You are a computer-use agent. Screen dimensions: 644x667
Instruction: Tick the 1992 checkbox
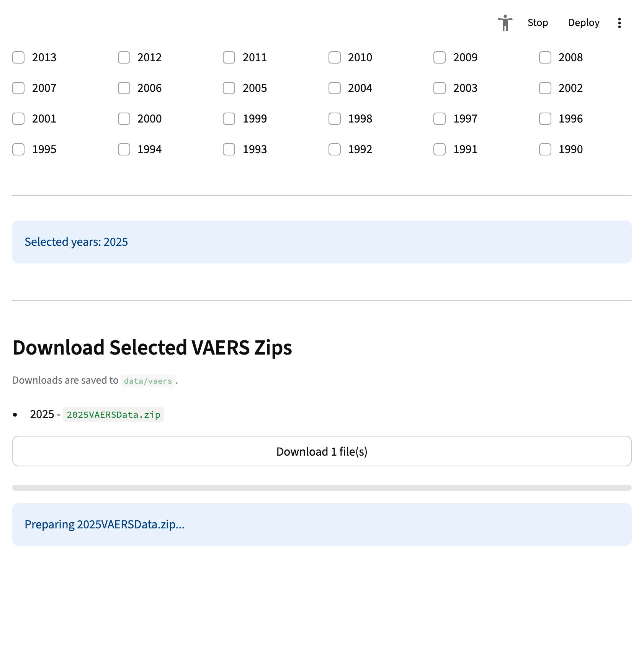(x=334, y=149)
